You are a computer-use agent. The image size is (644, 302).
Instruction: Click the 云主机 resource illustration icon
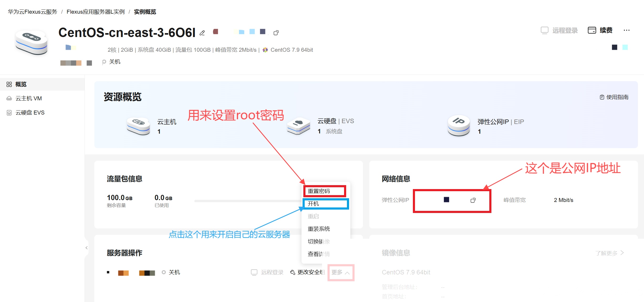(x=138, y=126)
